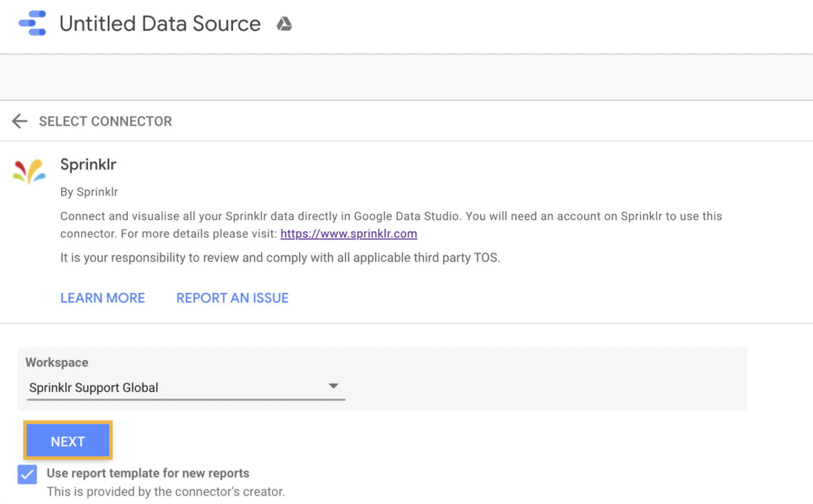Go back using the Select Connector arrow
This screenshot has height=504, width=813.
(20, 121)
